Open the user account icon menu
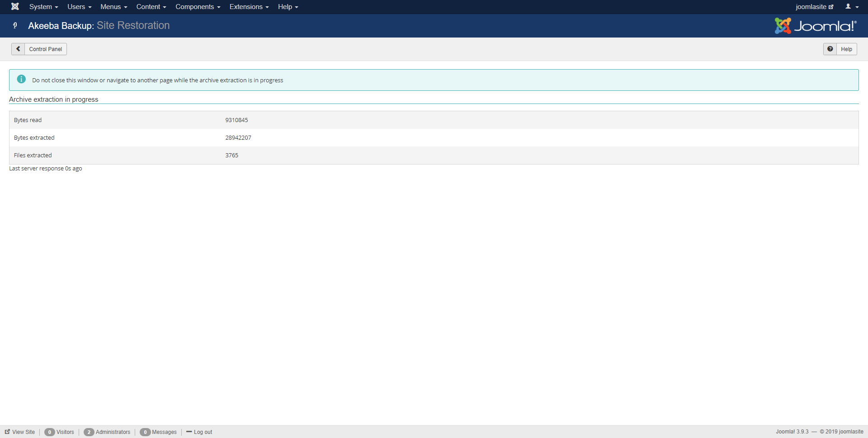The height and width of the screenshot is (438, 868). 852,7
